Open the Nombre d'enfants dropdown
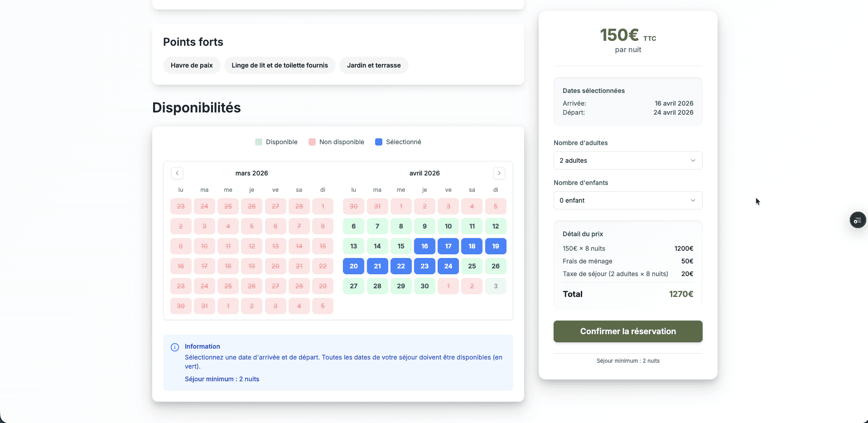Image resolution: width=868 pixels, height=423 pixels. coord(627,200)
